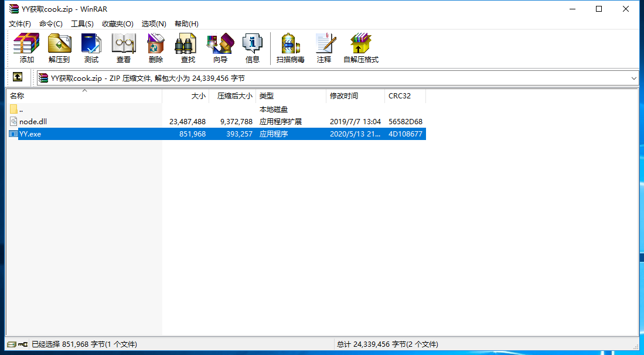Open the parent folder ".." entry
This screenshot has height=355, width=644.
(21, 110)
